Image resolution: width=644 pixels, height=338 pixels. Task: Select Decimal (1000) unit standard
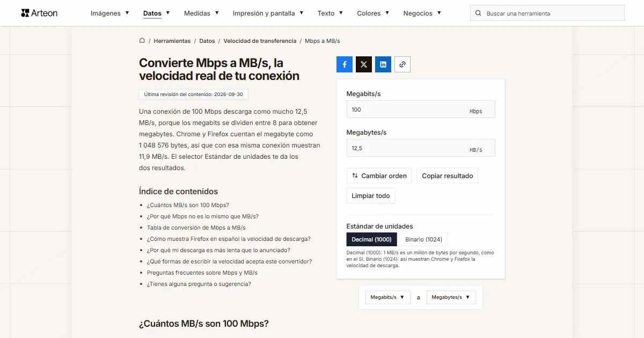(x=371, y=239)
